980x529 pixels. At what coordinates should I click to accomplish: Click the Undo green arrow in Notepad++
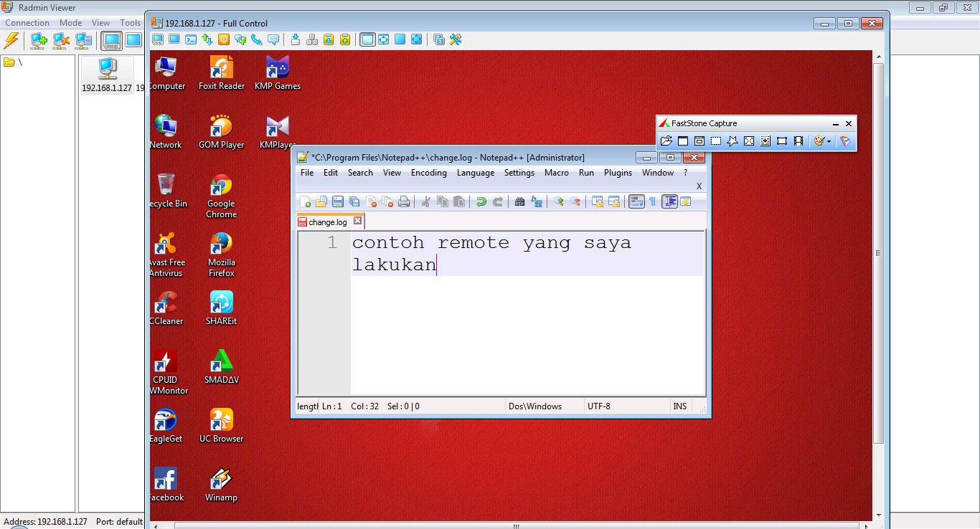[x=481, y=202]
